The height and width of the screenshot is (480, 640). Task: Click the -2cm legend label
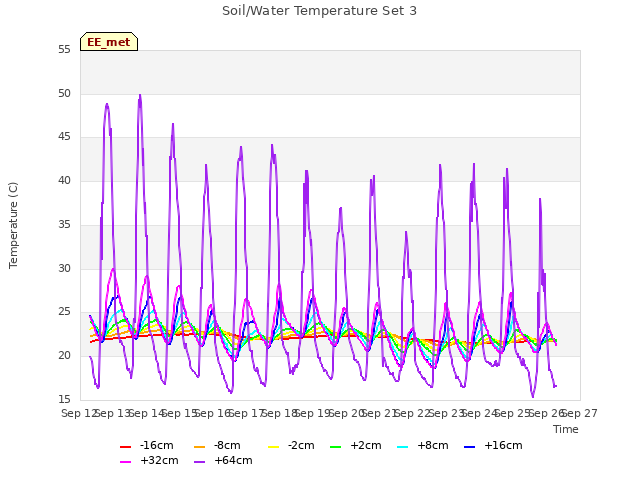pos(301,445)
